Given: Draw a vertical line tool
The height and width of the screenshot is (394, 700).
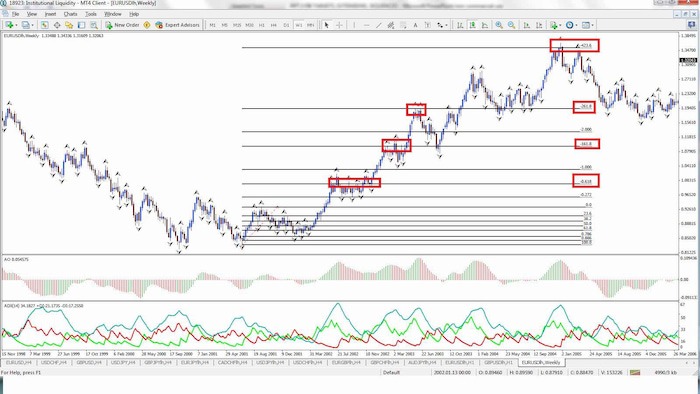Looking at the screenshot, I should (x=354, y=25).
